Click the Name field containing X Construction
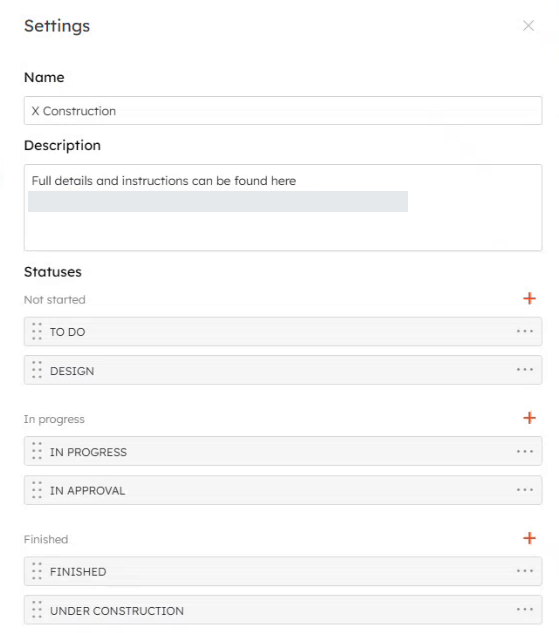The width and height of the screenshot is (559, 633). coord(283,111)
